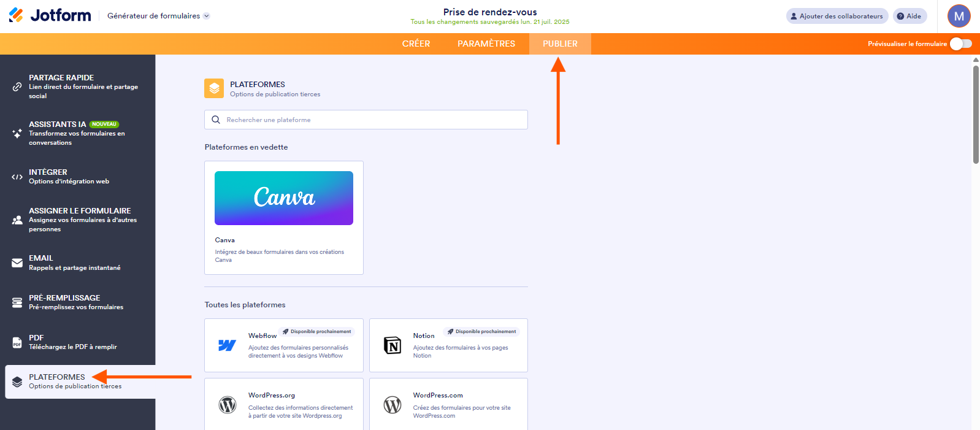The height and width of the screenshot is (430, 980).
Task: Click the Pré-remplissage form icon
Action: click(x=17, y=302)
